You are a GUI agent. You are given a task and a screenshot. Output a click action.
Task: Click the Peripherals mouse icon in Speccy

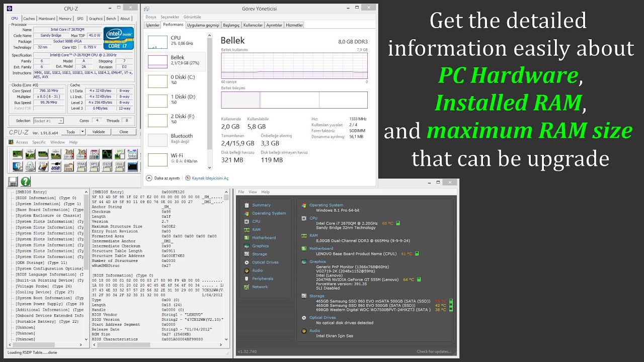[x=246, y=279]
